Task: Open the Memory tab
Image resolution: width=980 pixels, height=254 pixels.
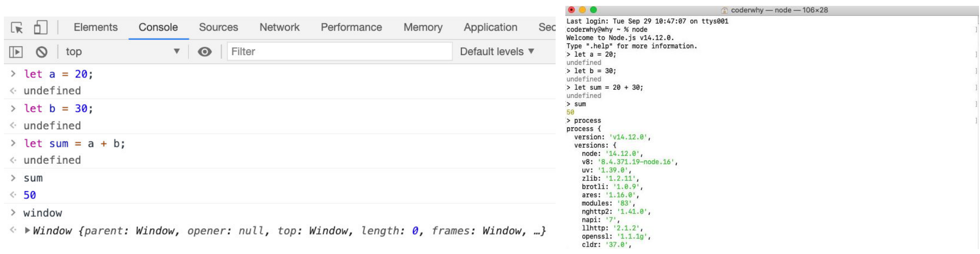Action: pyautogui.click(x=423, y=27)
